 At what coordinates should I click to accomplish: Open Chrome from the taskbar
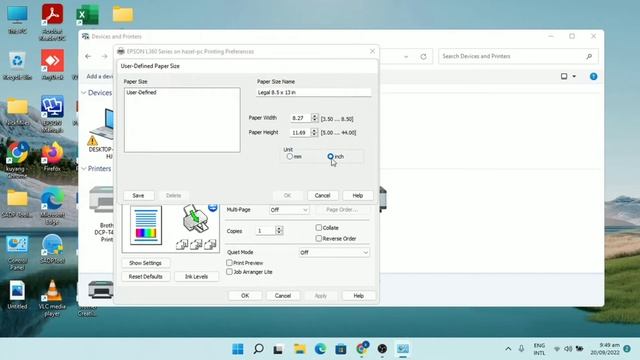[x=362, y=349]
